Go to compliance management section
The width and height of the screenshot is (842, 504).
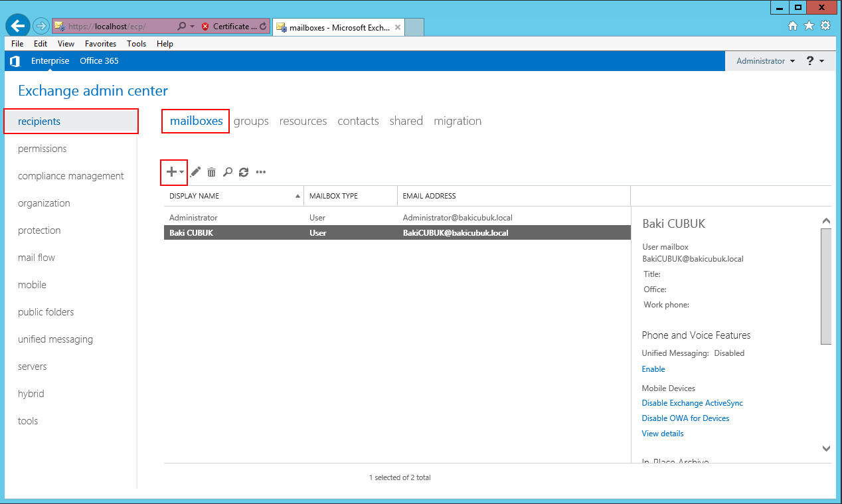pyautogui.click(x=71, y=176)
